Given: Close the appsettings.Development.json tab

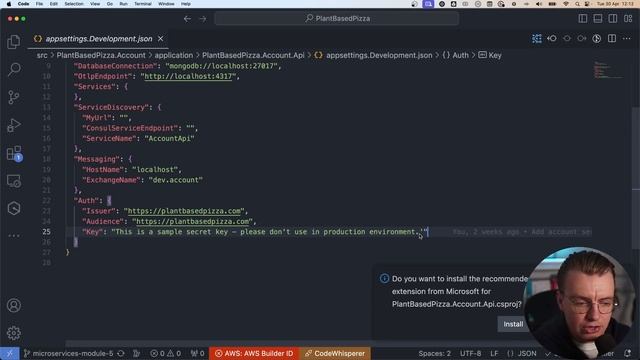Looking at the screenshot, I should [161, 39].
